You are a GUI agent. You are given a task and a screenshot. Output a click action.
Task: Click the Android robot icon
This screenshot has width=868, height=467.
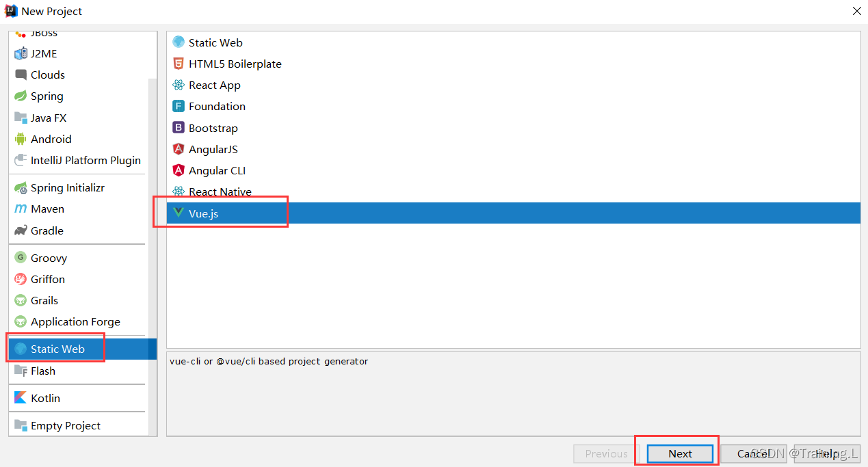pyautogui.click(x=21, y=139)
